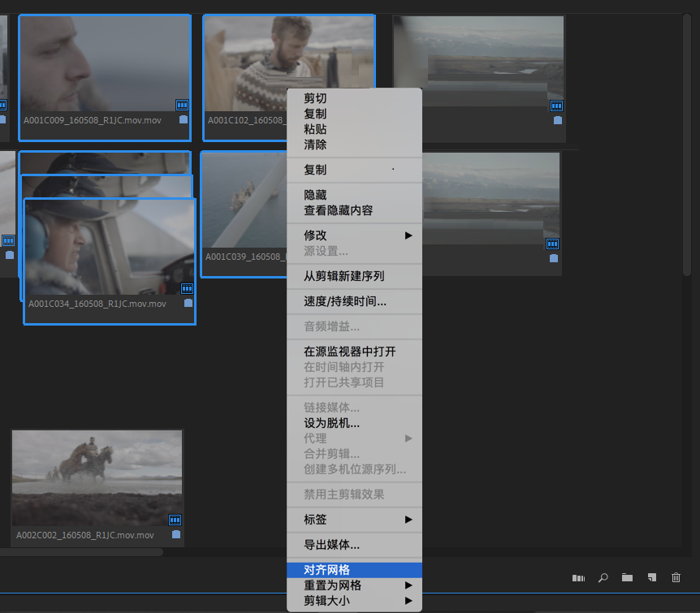Select A001C039 aerial sea thumbnail
The height and width of the screenshot is (613, 700).
pyautogui.click(x=244, y=200)
